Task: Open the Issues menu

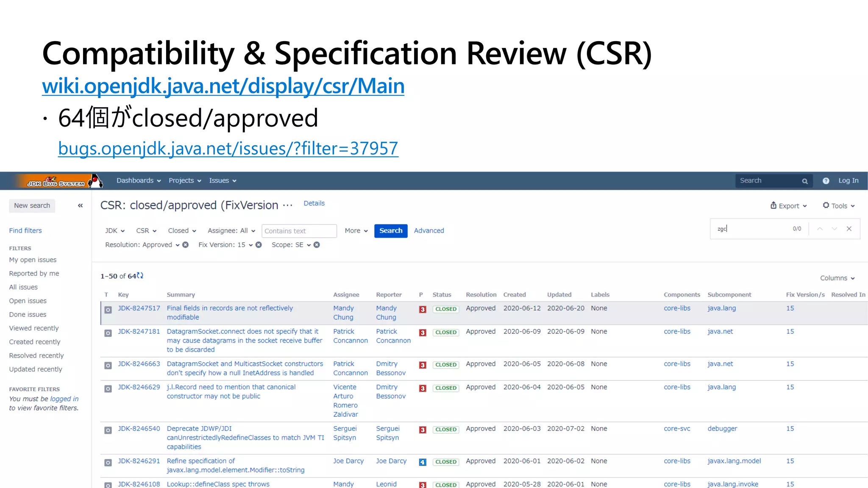Action: tap(223, 180)
